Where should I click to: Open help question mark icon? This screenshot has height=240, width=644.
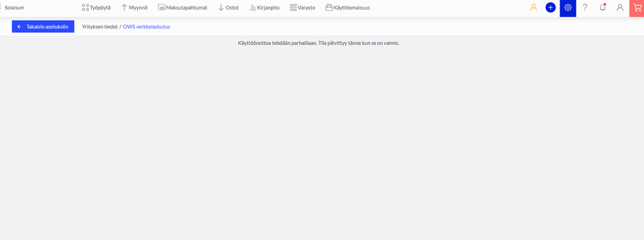pyautogui.click(x=585, y=7)
